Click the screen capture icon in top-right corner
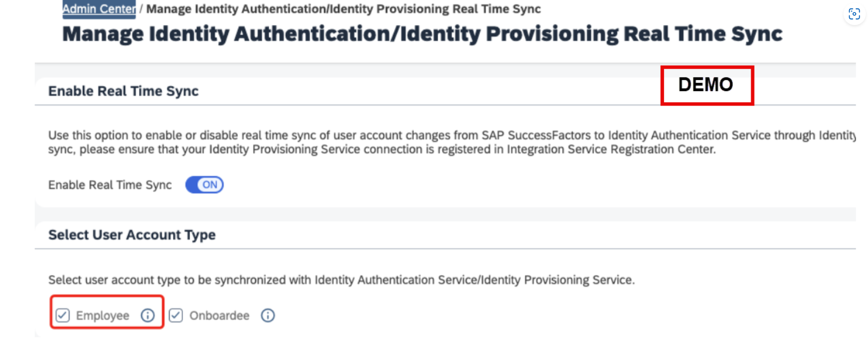868x338 pixels. 854,14
